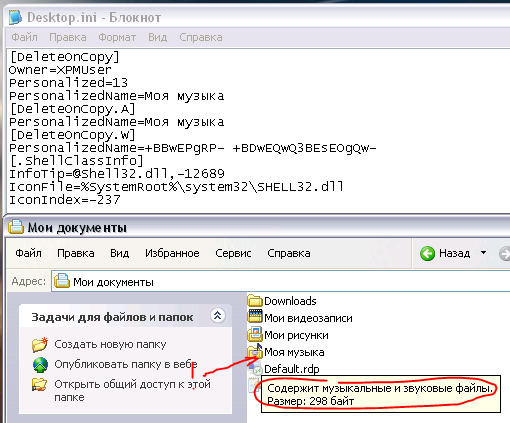
Task: Click the Downloads folder icon
Action: [x=255, y=301]
